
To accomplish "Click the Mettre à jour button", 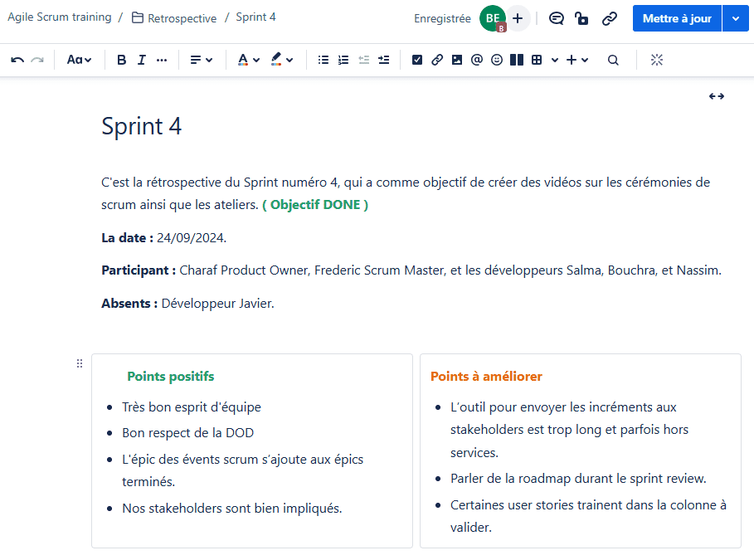I will coord(677,18).
